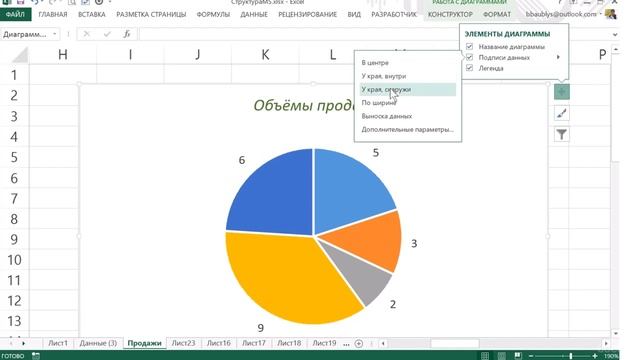This screenshot has height=360, width=640.
Task: Open the Лист16 sheet tab
Action: coord(218,343)
